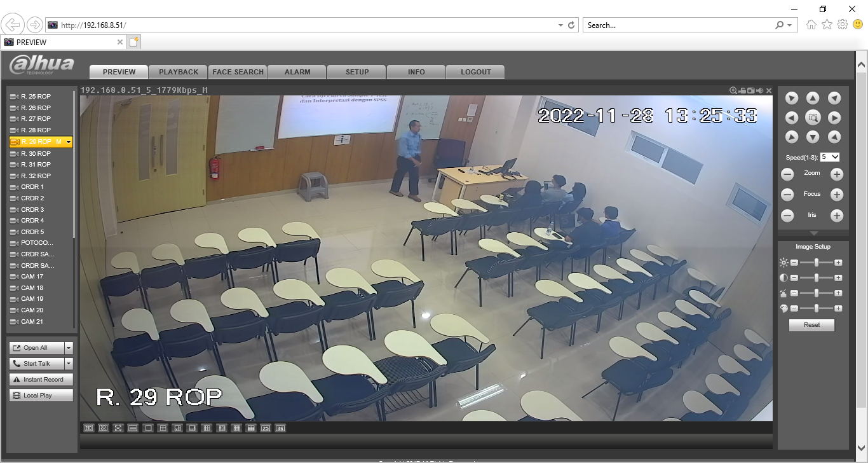Toggle audio speaker icon above video
Image resolution: width=868 pixels, height=463 pixels.
tap(760, 90)
